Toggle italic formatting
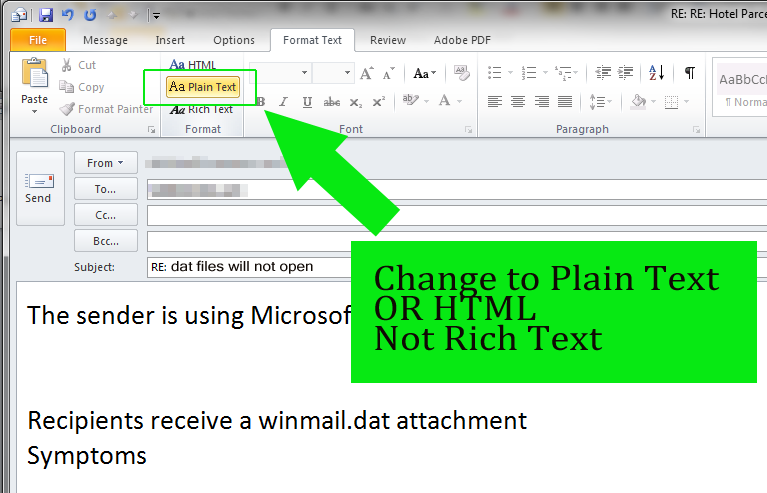The height and width of the screenshot is (493, 767). 283,102
